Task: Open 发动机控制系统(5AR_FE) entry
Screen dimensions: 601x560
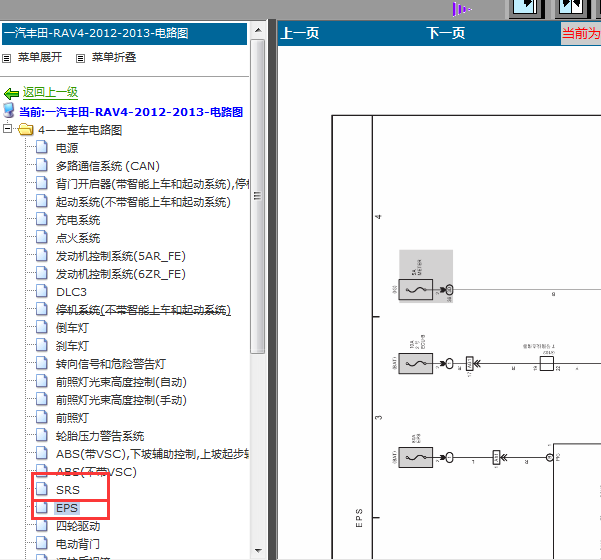Action: coord(121,256)
